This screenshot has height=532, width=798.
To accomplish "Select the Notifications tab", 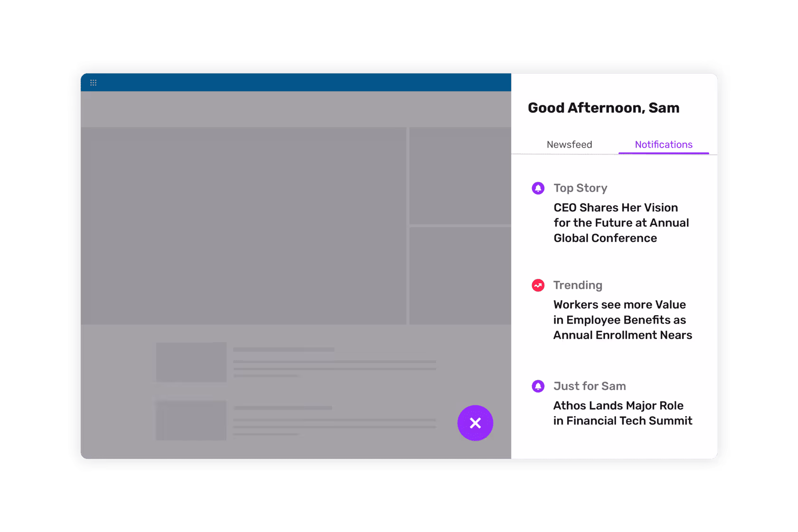I will pyautogui.click(x=664, y=144).
